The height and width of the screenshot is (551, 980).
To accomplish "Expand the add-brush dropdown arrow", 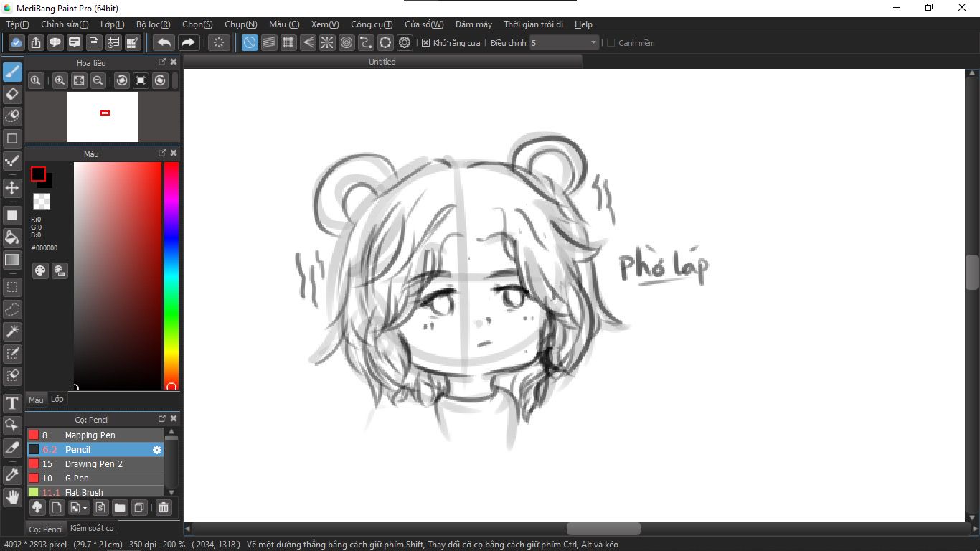I will tap(85, 508).
